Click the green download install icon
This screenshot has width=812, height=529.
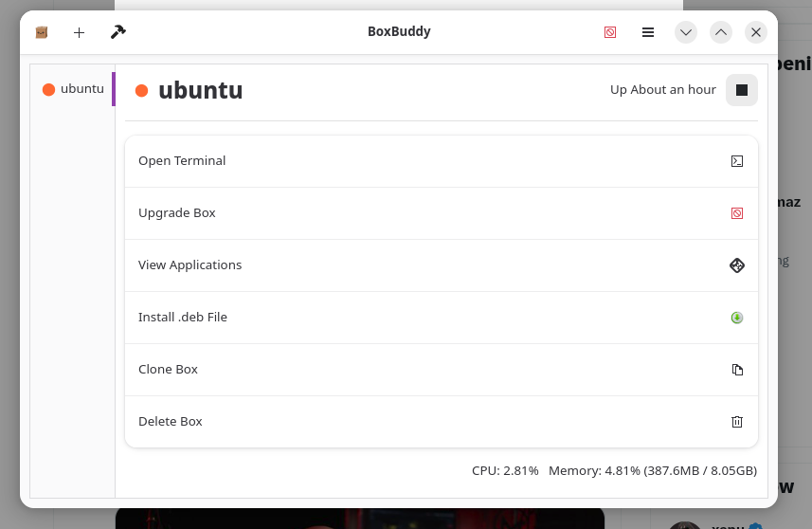tap(737, 318)
